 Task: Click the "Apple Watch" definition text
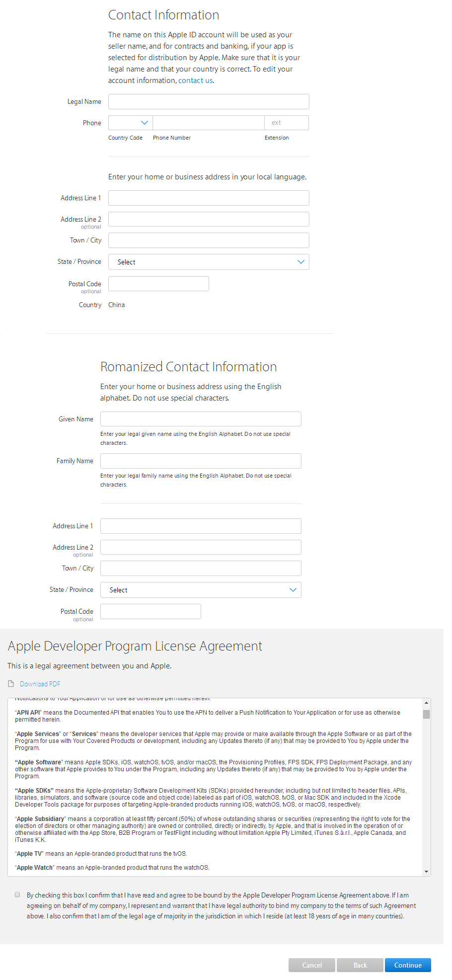[112, 868]
